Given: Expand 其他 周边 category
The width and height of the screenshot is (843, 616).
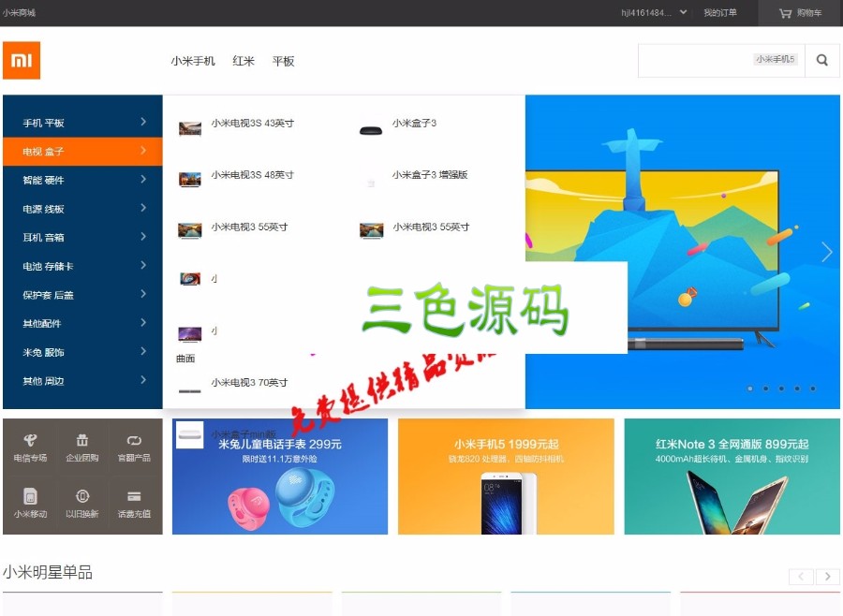Looking at the screenshot, I should (82, 381).
